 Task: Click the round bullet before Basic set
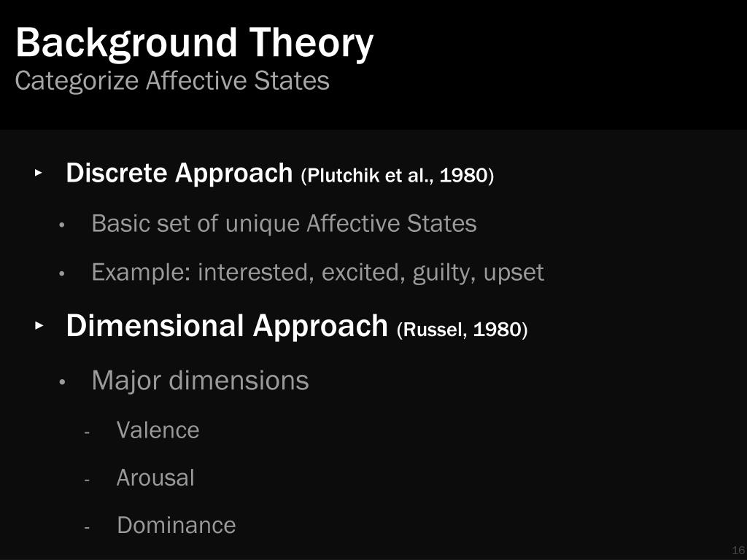(x=61, y=225)
